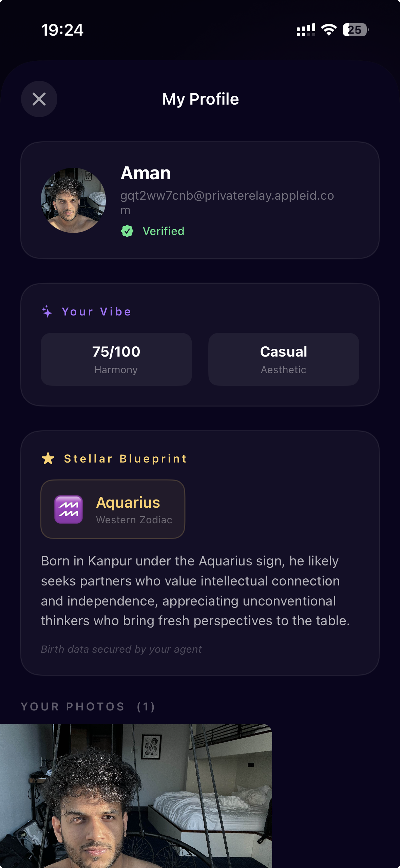Tap the sparkle icon beside Your Vibe
This screenshot has height=868, width=400.
(47, 311)
